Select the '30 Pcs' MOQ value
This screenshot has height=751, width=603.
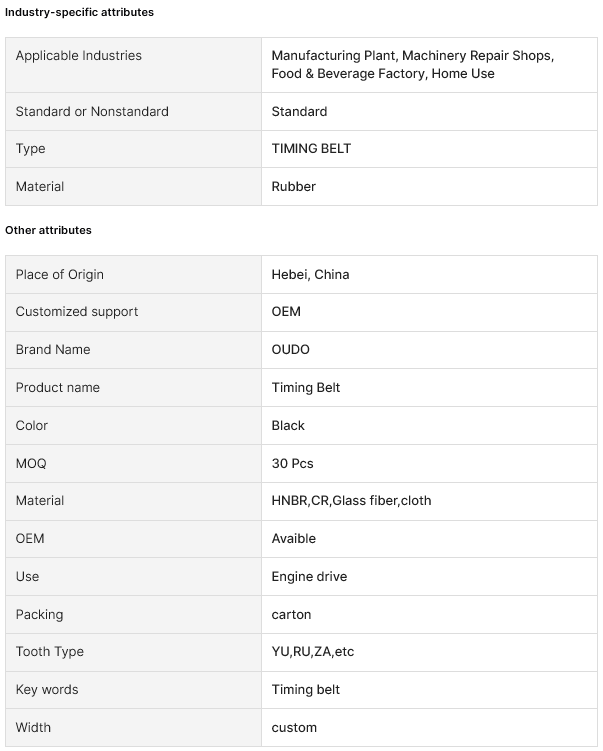click(x=293, y=463)
